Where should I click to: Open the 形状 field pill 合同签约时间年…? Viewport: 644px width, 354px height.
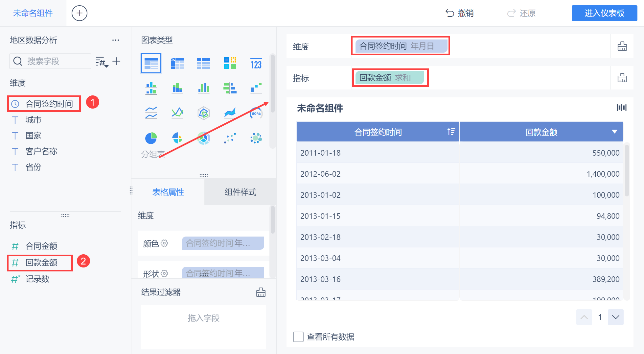click(223, 273)
